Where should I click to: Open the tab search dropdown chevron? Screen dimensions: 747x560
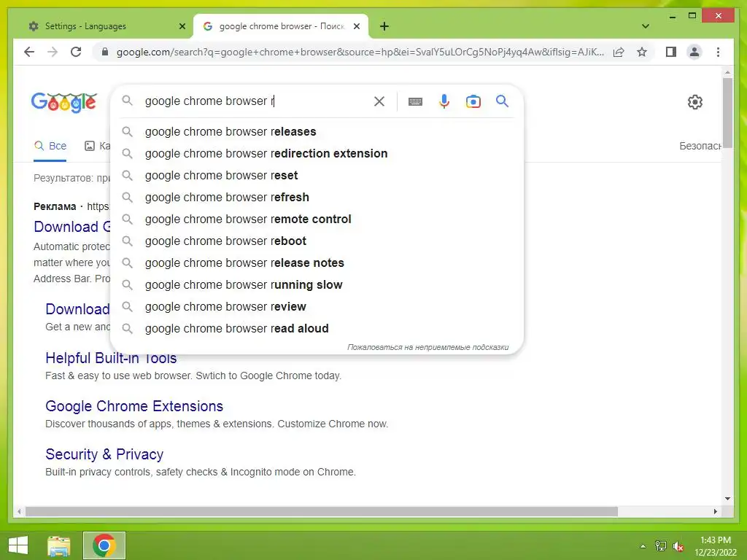(x=646, y=26)
